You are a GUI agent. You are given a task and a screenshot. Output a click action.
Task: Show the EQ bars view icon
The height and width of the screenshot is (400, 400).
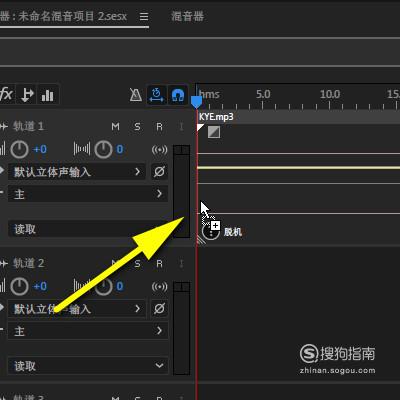click(48, 95)
